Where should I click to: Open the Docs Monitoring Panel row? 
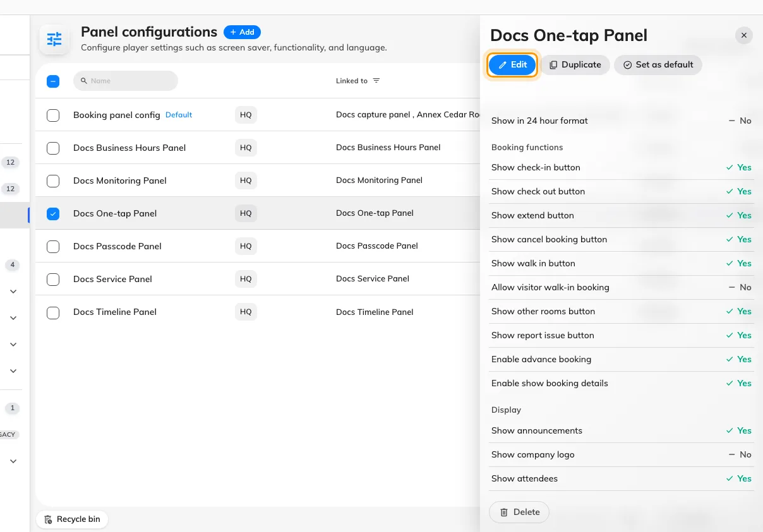258,180
